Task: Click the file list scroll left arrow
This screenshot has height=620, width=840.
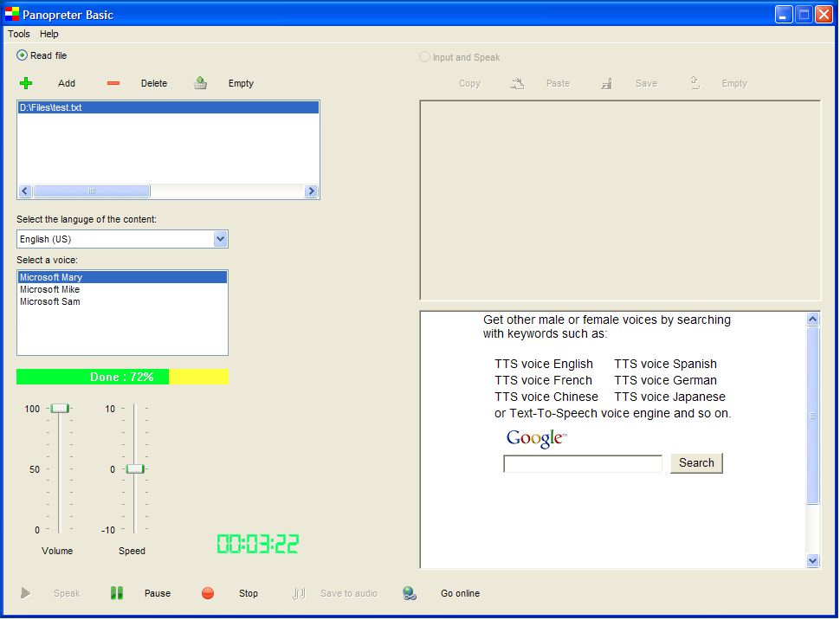Action: [24, 191]
